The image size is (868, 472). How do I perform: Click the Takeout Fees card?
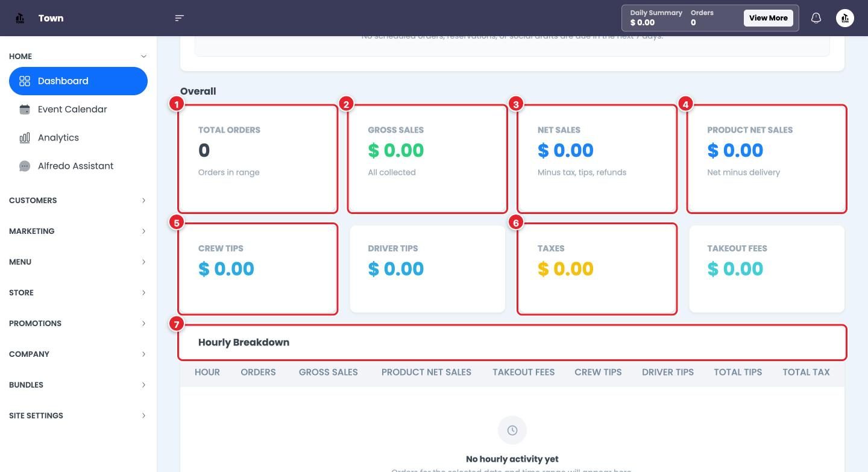[x=767, y=269]
